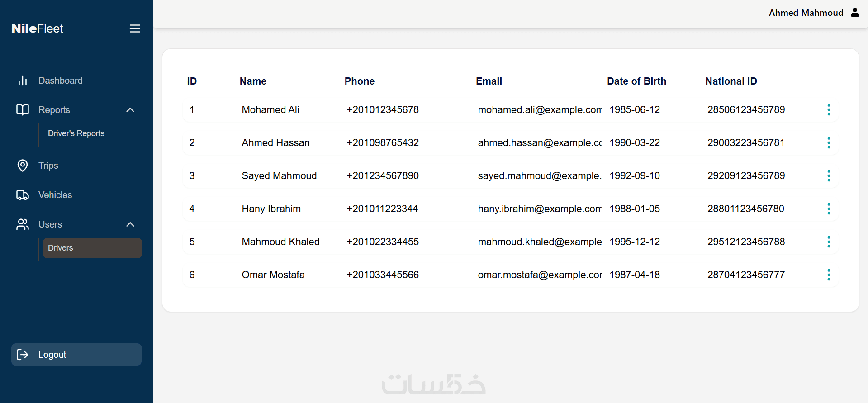Screen dimensions: 868x403
Task: Open the Trips page
Action: click(x=48, y=166)
